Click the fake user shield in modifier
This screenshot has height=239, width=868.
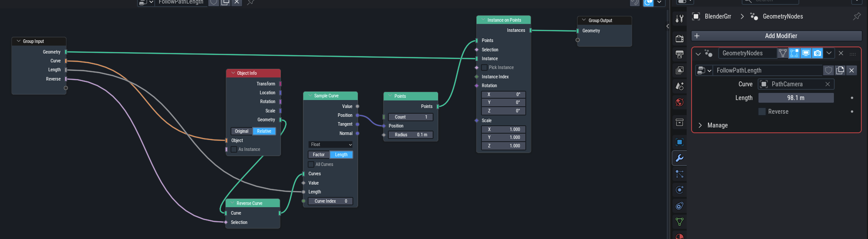point(828,70)
